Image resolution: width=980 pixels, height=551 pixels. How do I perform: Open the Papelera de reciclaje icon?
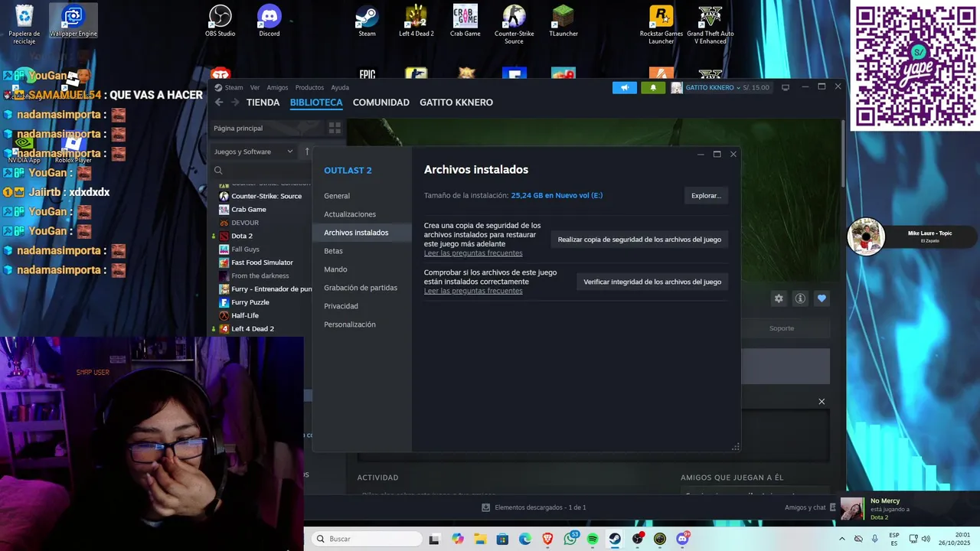coord(24,24)
